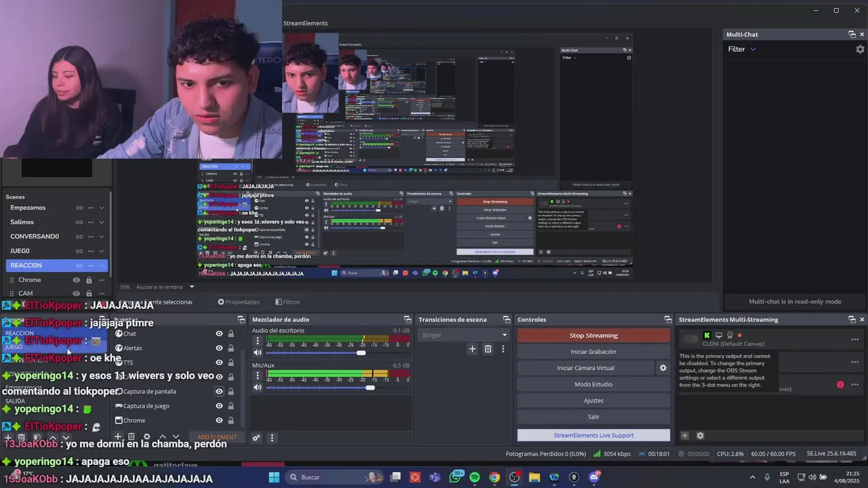Toggle lock on the Chat source
Image resolution: width=868 pixels, height=488 pixels.
coord(231,333)
